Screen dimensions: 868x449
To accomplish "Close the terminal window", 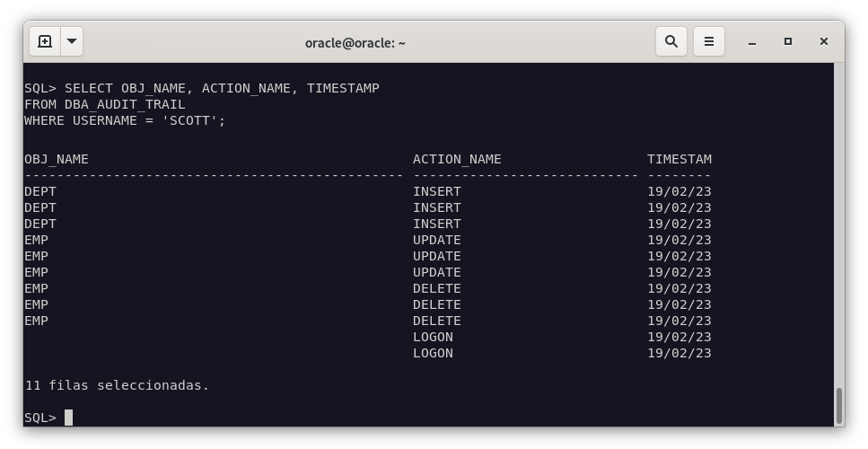I will tap(823, 41).
